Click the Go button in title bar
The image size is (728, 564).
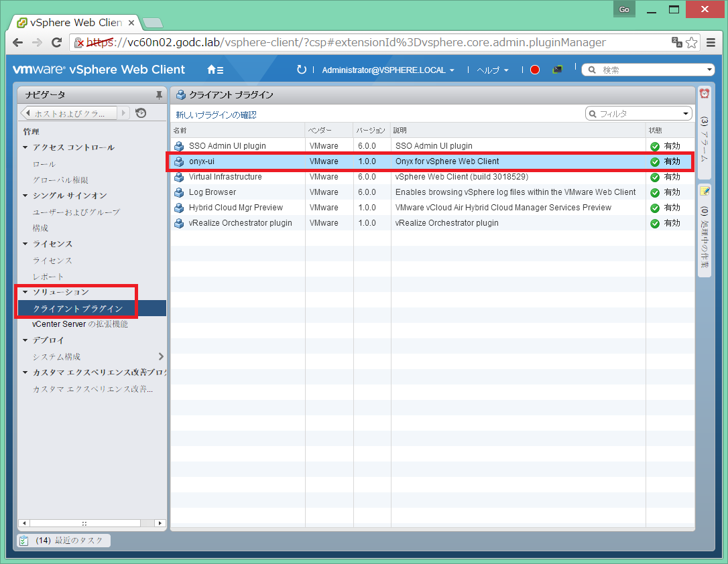624,9
